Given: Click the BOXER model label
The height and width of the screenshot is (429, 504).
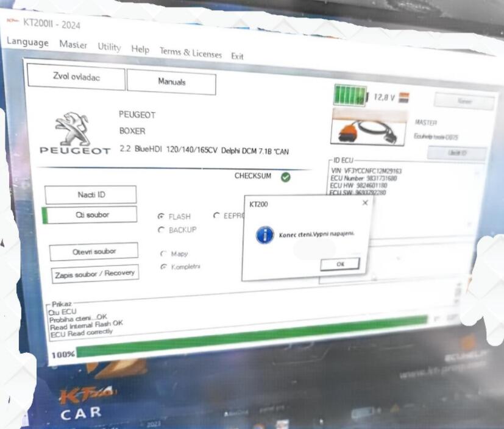Looking at the screenshot, I should (x=132, y=131).
